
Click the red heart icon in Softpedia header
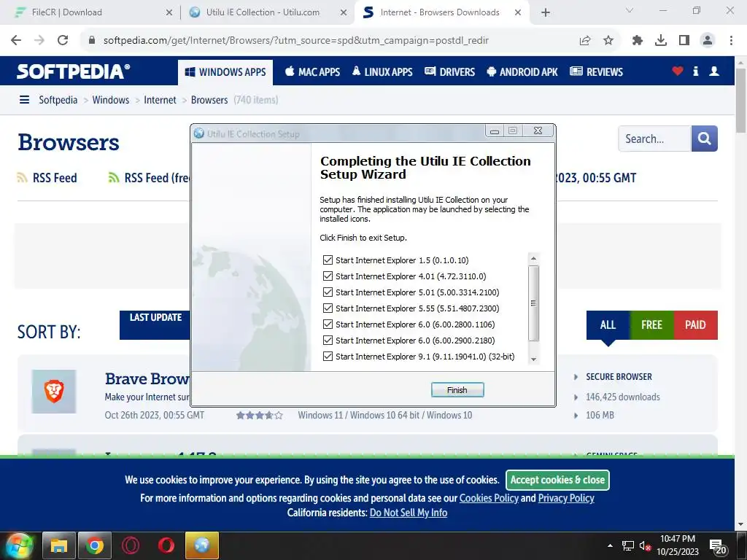coord(678,71)
